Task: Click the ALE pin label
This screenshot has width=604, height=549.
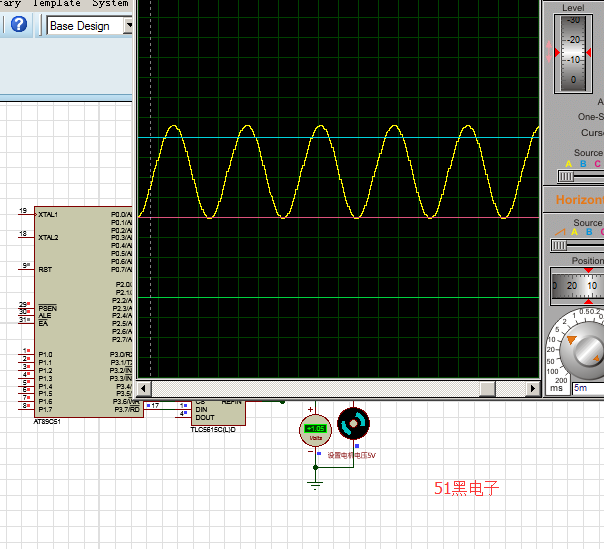Action: point(45,316)
